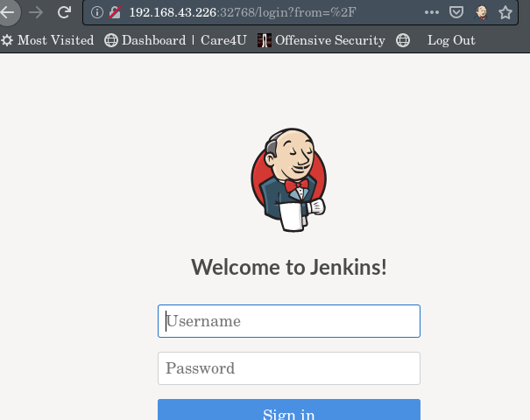Click the Welcome to Jenkins! heading
The width and height of the screenshot is (530, 420).
click(x=289, y=267)
